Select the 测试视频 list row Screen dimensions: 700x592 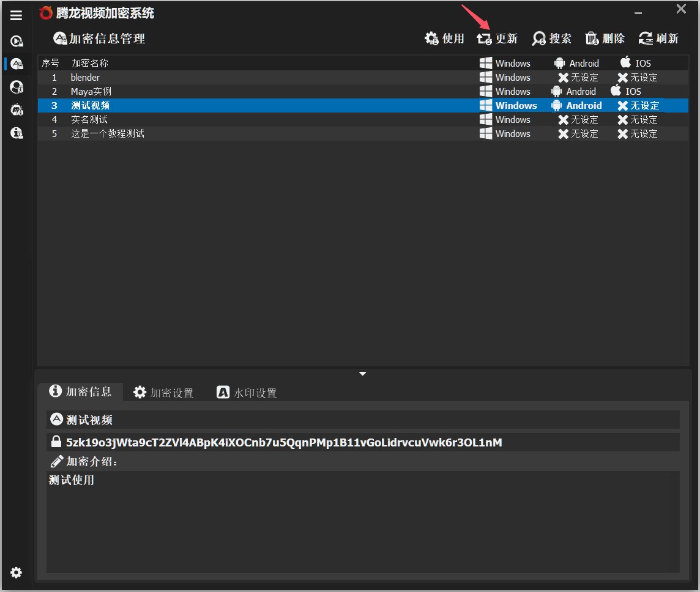pos(362,106)
